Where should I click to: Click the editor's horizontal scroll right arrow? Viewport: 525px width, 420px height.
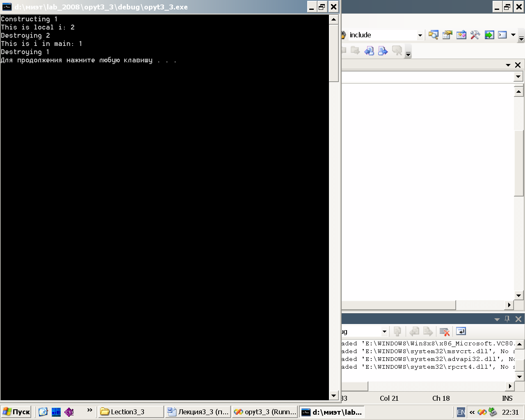tap(509, 305)
